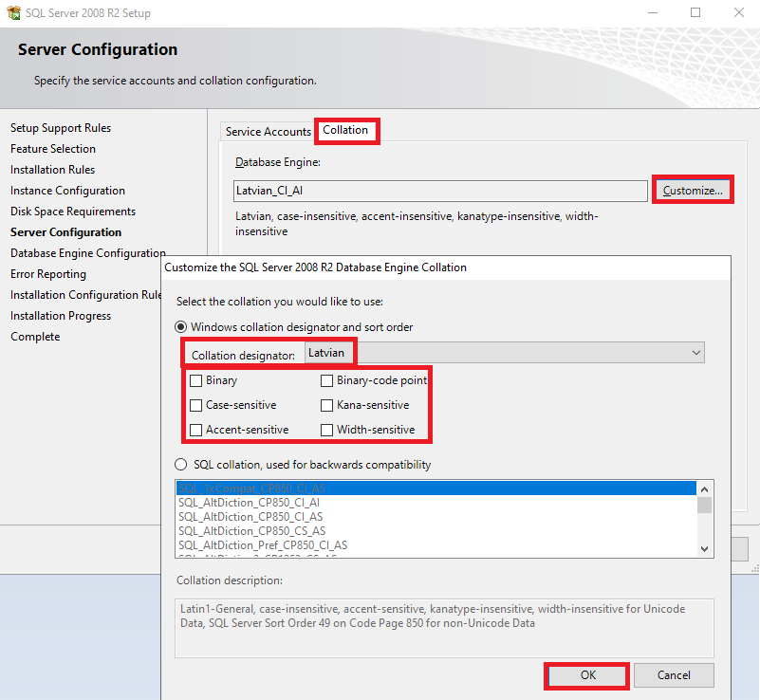Pick SQL_AltDiction_CP850_CS_AS from the list

click(436, 531)
